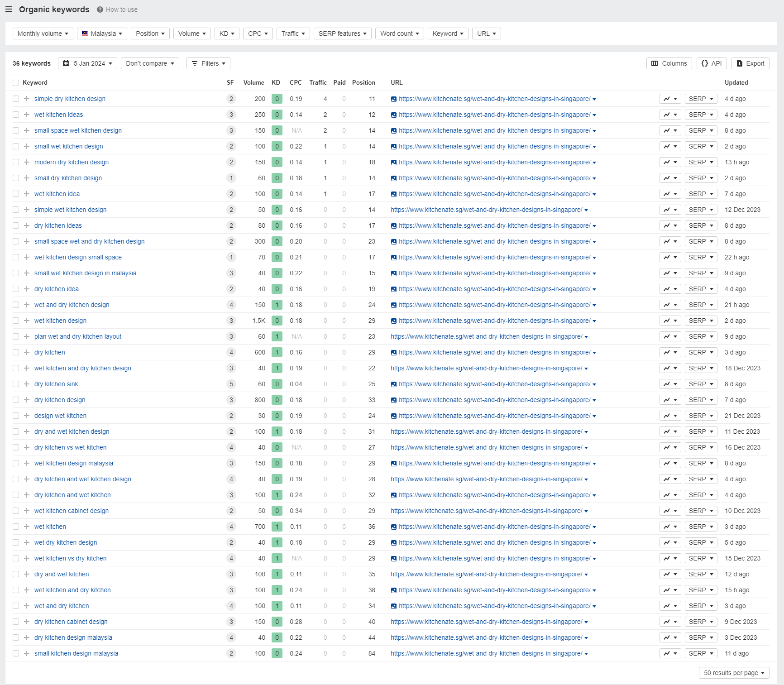Open position history chart for 'wet kitchen ideas'

670,115
